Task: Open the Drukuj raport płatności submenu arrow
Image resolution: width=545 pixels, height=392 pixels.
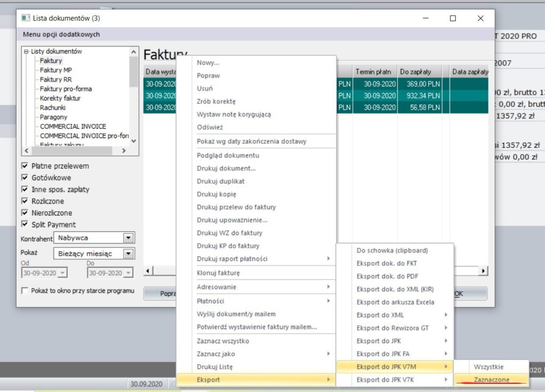Action: 328,259
